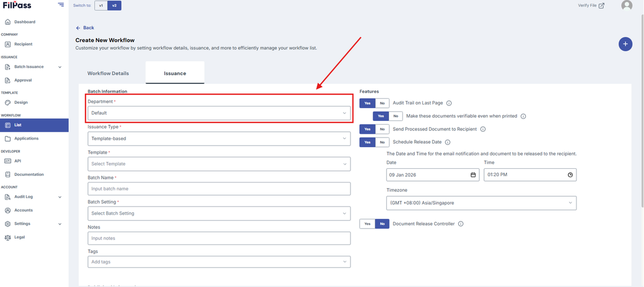Open Recipient in sidebar menu

24,44
